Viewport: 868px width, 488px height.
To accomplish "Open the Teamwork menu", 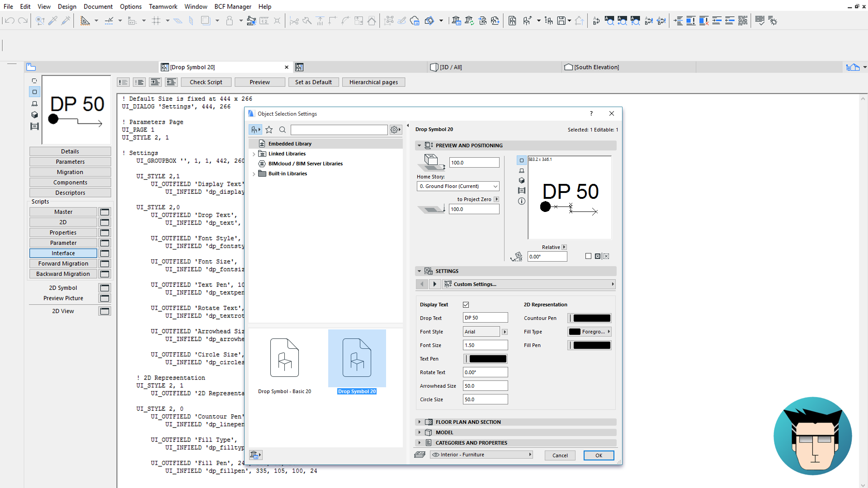I will click(x=163, y=6).
